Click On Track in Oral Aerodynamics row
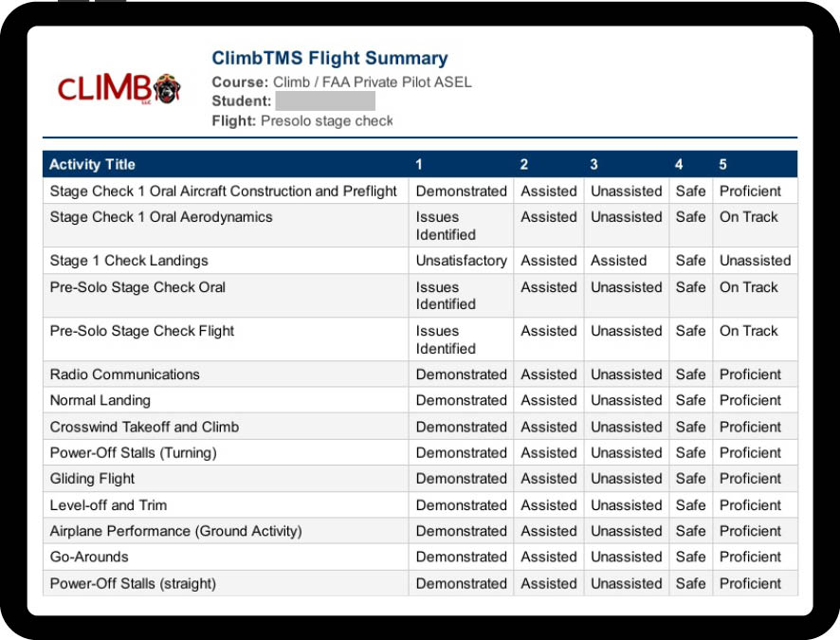Viewport: 840px width, 640px height. click(748, 217)
